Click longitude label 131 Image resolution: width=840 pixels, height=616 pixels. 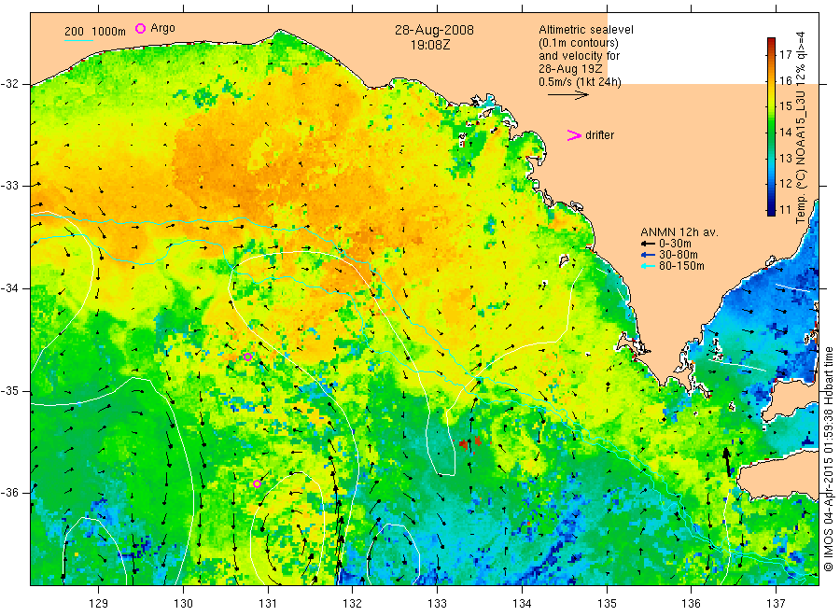coord(268,604)
